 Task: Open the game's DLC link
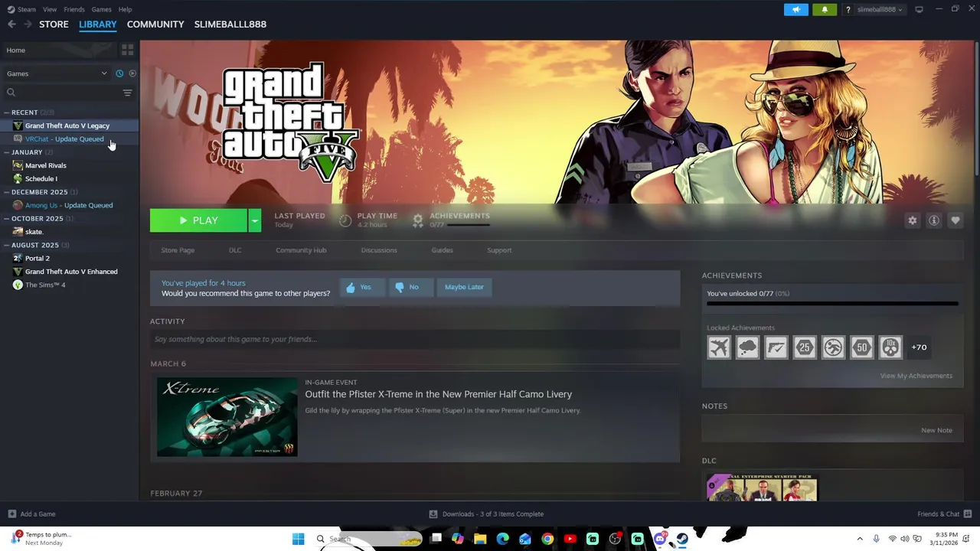(x=235, y=250)
